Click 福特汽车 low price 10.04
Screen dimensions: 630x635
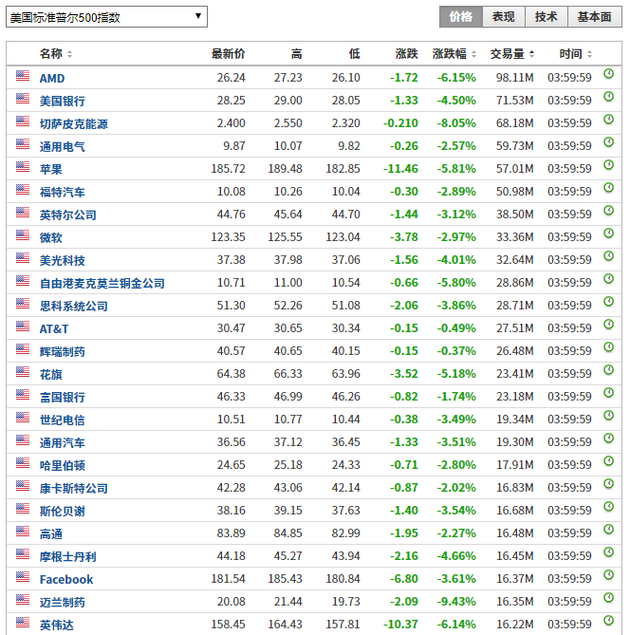[346, 191]
